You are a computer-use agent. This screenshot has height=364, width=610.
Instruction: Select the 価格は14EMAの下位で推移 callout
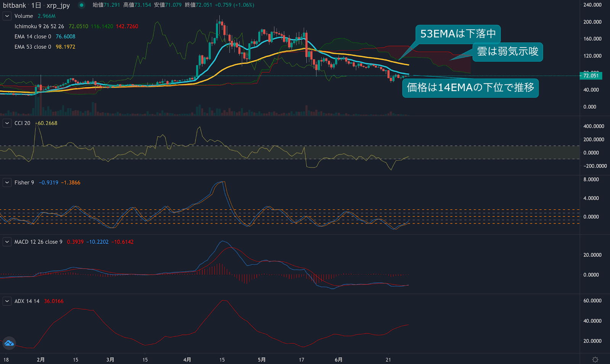pos(470,88)
